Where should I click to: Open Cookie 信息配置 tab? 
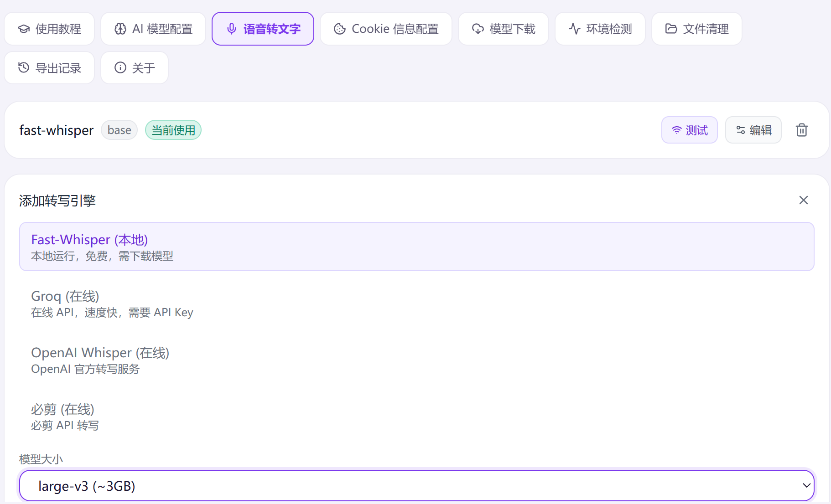[x=386, y=29]
